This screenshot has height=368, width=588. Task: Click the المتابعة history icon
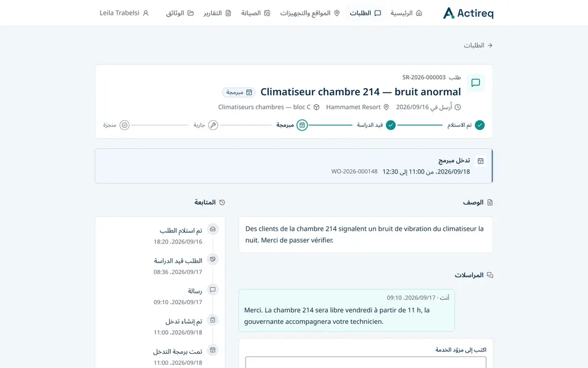pos(222,202)
